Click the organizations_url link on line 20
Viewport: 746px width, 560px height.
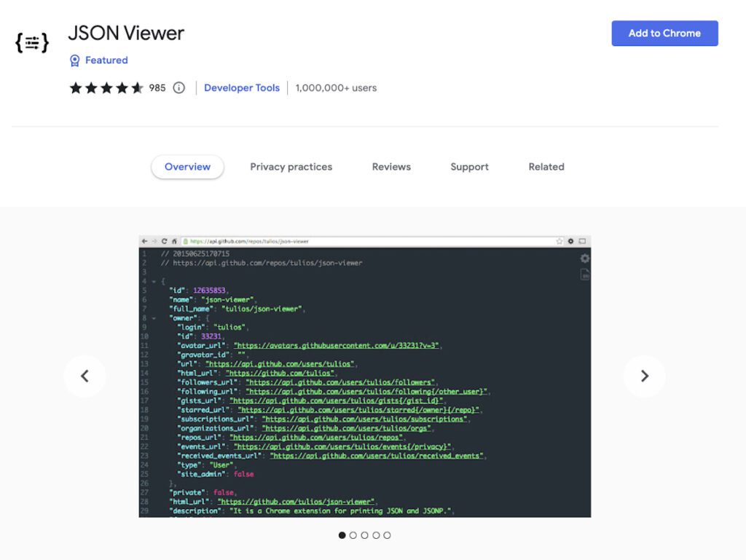click(x=346, y=428)
